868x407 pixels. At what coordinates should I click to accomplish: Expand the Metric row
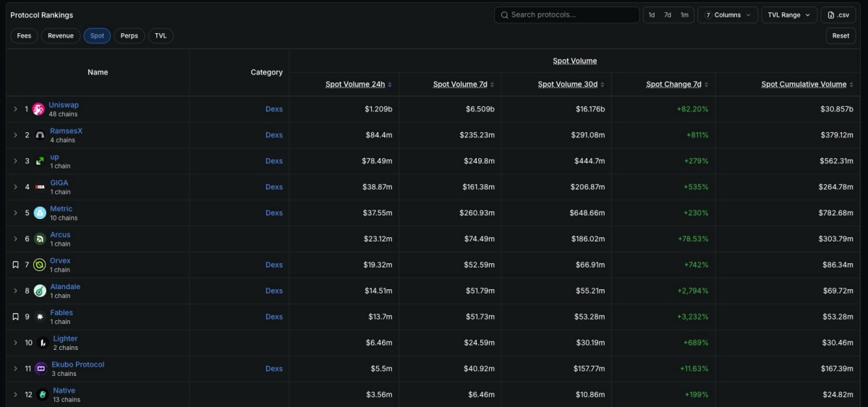pyautogui.click(x=15, y=213)
